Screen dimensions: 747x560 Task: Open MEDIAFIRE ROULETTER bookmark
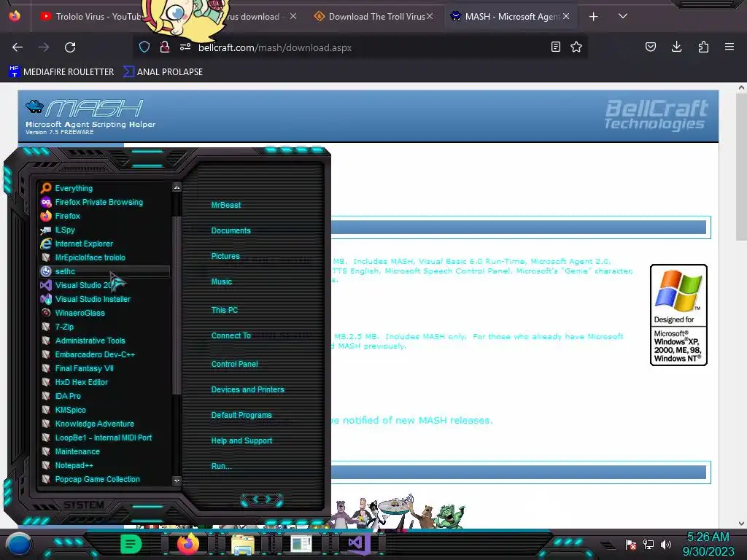click(61, 72)
